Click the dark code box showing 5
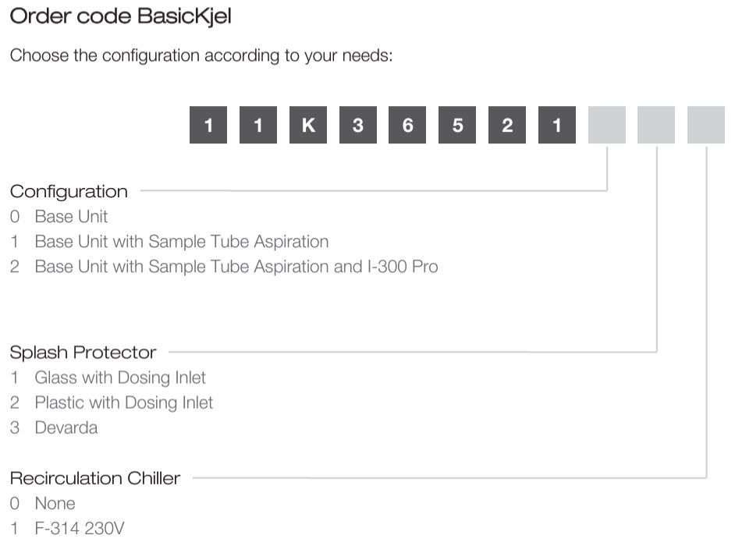The width and height of the screenshot is (735, 560). click(x=457, y=125)
